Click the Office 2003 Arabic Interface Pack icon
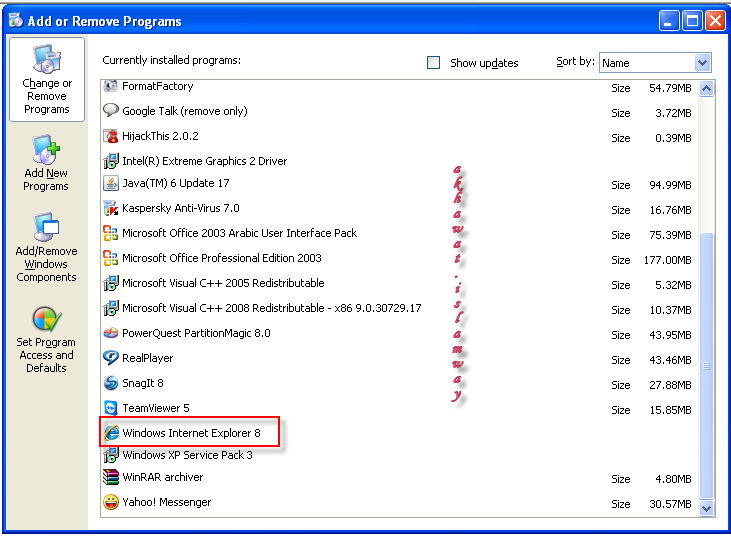Viewport: 731px width, 537px height. pyautogui.click(x=110, y=233)
